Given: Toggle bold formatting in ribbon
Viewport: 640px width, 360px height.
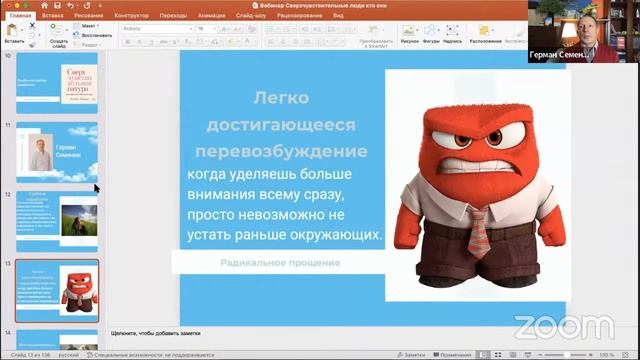Looking at the screenshot, I should tap(128, 42).
